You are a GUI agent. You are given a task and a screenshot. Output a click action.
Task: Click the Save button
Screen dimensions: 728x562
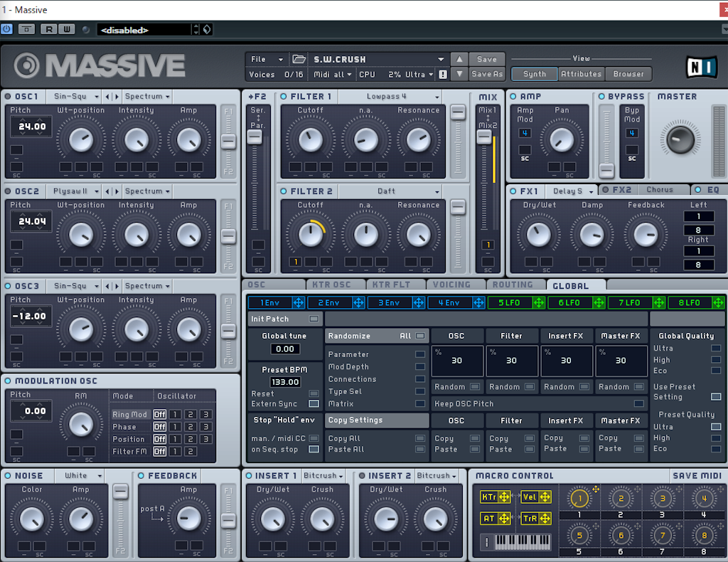[x=486, y=59]
